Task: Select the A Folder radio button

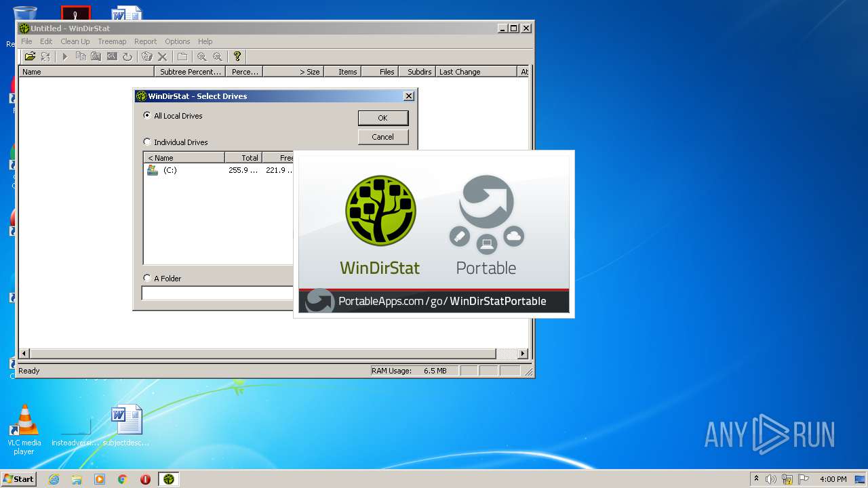Action: tap(147, 278)
